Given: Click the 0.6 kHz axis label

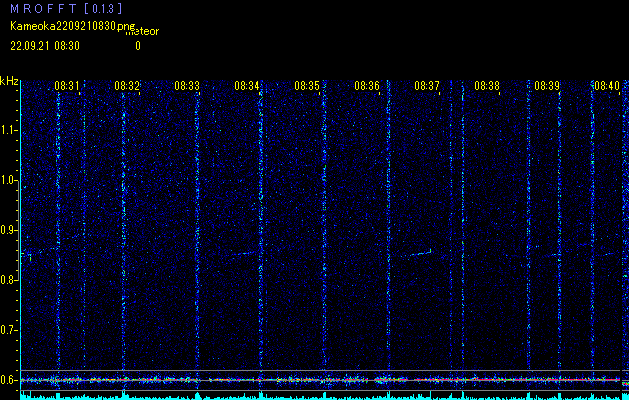Looking at the screenshot, I should pyautogui.click(x=9, y=380).
